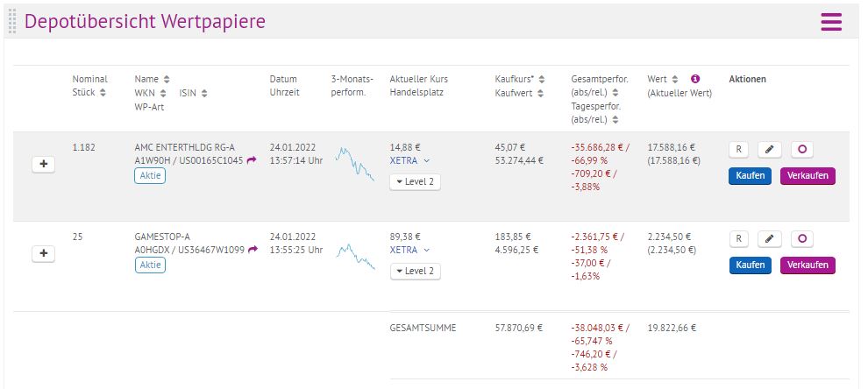
Task: Open the hamburger menu
Action: click(830, 22)
